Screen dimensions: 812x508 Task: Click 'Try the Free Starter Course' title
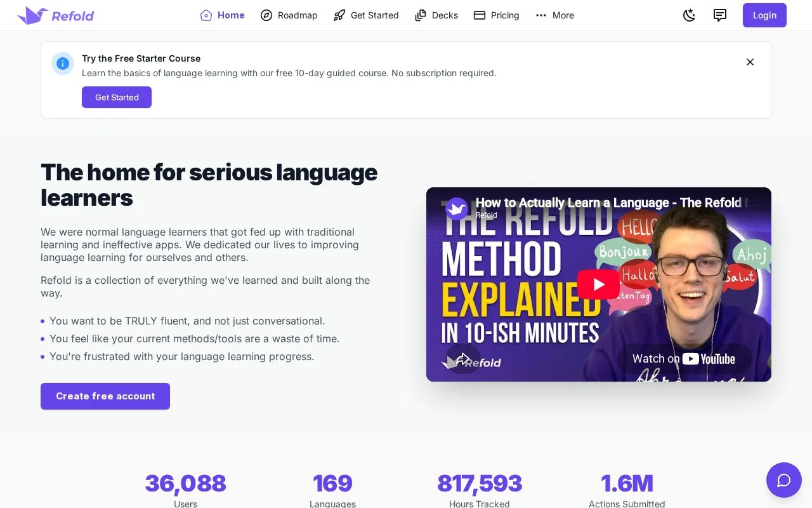pyautogui.click(x=141, y=58)
